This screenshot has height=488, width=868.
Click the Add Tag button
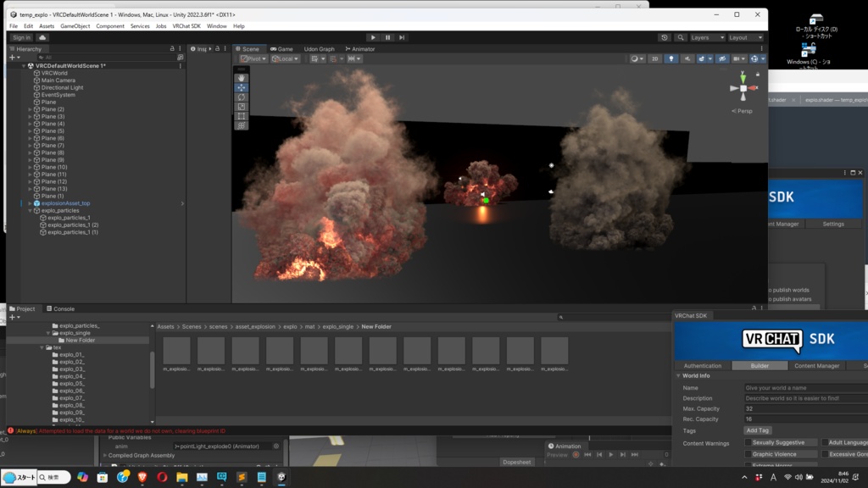click(x=757, y=430)
